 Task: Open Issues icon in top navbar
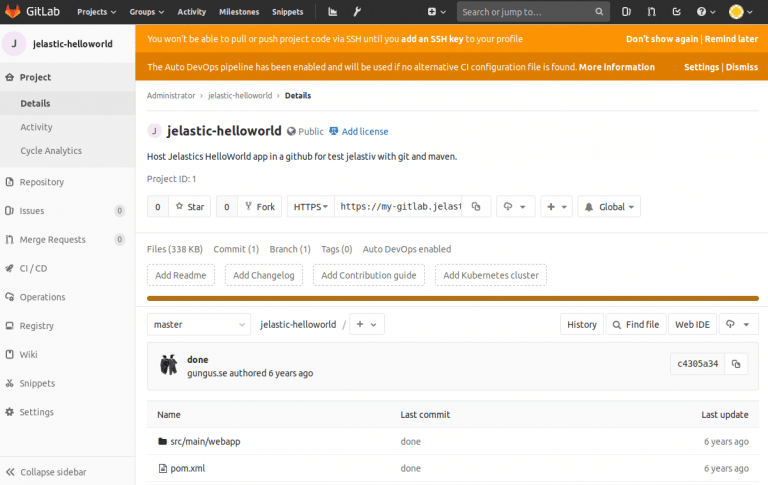[x=626, y=12]
